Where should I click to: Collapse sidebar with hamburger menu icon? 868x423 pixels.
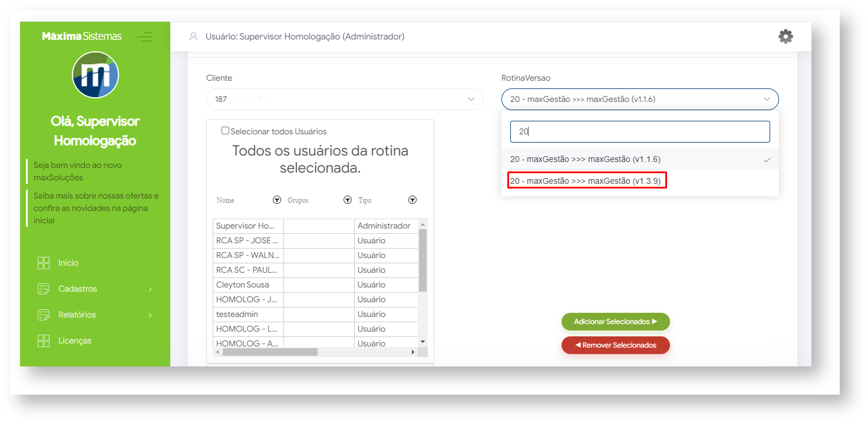click(x=145, y=37)
